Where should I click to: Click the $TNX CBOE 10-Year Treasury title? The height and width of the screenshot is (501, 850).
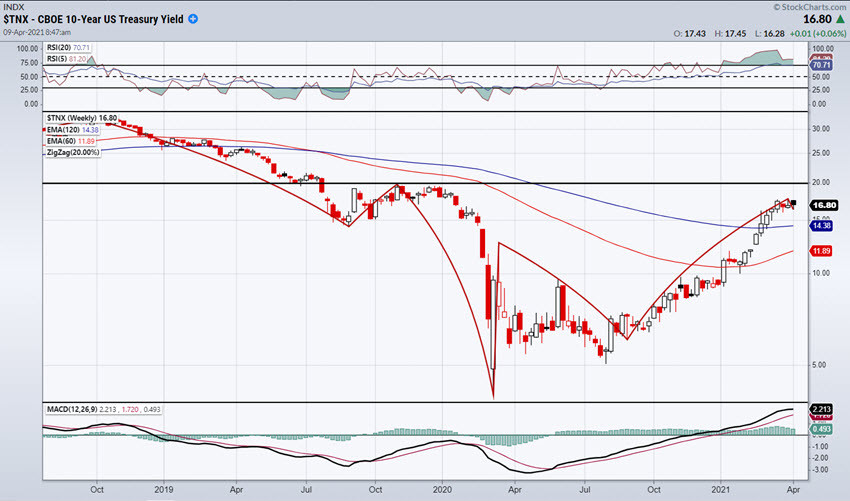click(93, 19)
